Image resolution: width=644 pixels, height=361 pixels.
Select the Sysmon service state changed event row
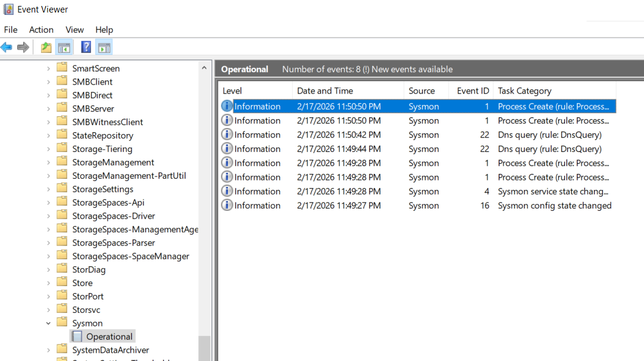click(x=417, y=191)
